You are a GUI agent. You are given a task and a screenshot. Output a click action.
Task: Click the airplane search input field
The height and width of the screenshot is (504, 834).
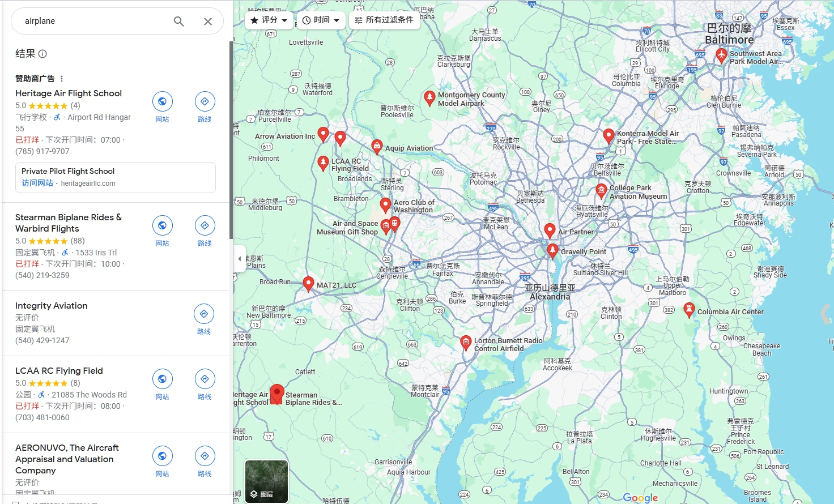point(93,21)
